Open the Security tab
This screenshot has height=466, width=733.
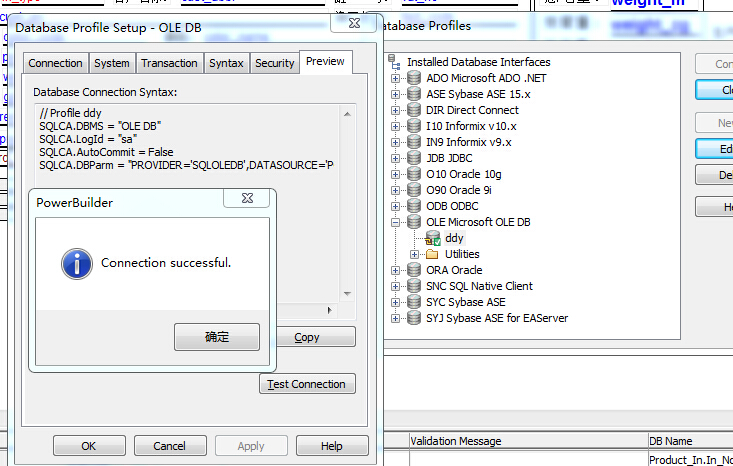pyautogui.click(x=274, y=63)
